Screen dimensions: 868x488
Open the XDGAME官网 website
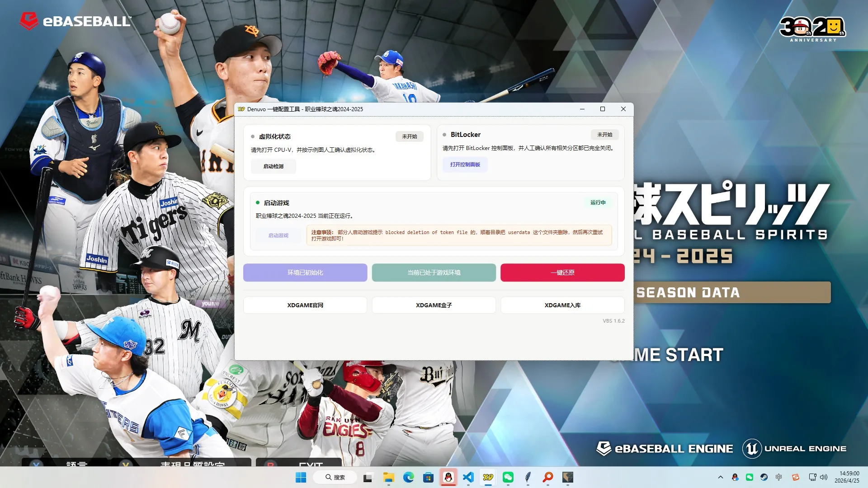[305, 305]
